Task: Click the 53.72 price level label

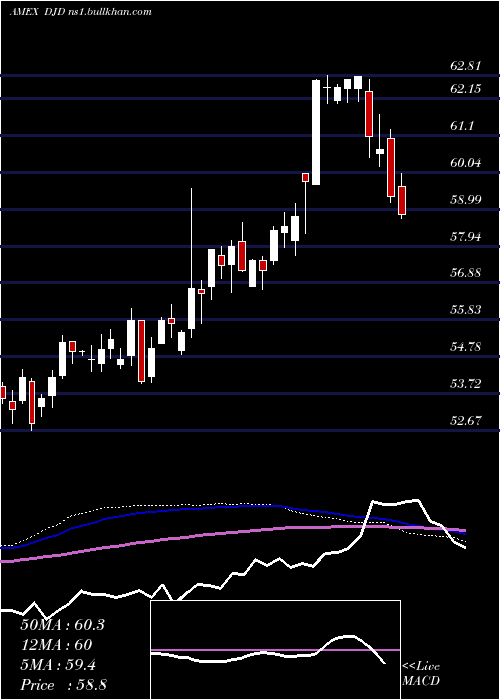Action: coord(466,384)
